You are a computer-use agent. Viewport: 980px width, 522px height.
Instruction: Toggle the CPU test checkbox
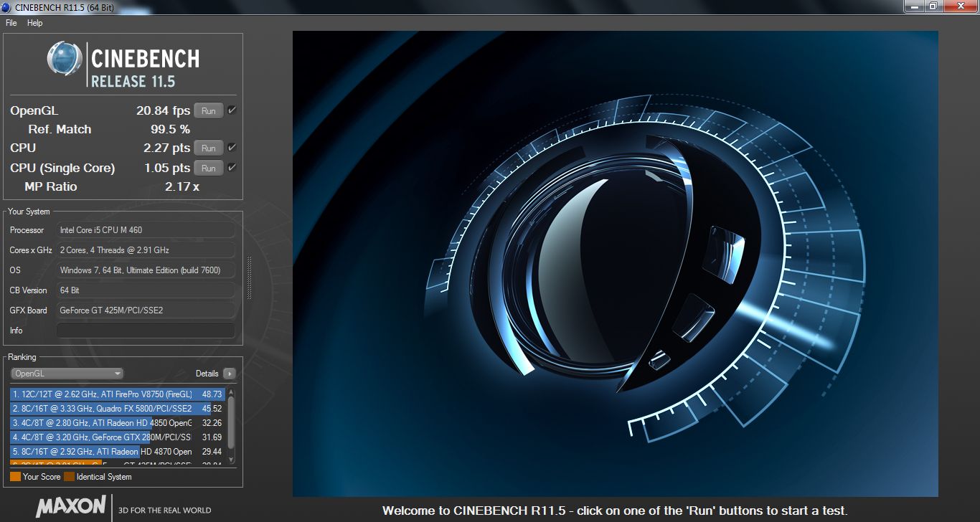[232, 148]
